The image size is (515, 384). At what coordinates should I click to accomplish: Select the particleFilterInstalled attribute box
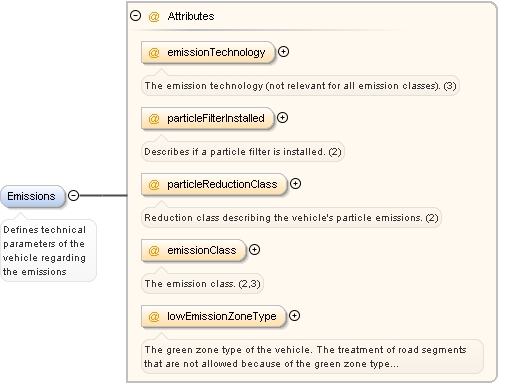207,118
